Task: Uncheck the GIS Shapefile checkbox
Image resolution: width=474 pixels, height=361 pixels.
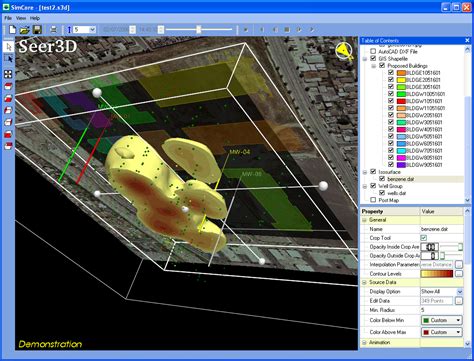Action: 373,59
